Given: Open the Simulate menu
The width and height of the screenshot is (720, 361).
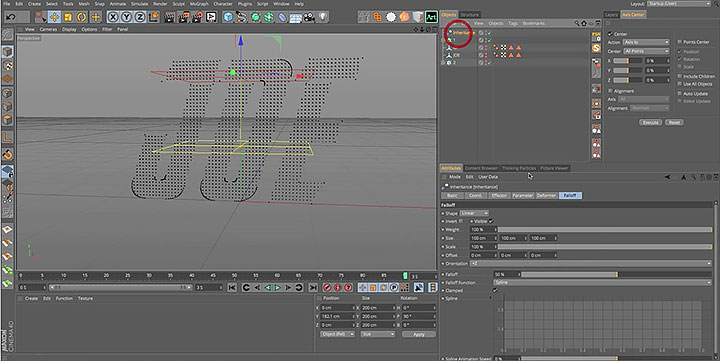Looking at the screenshot, I should 140,4.
